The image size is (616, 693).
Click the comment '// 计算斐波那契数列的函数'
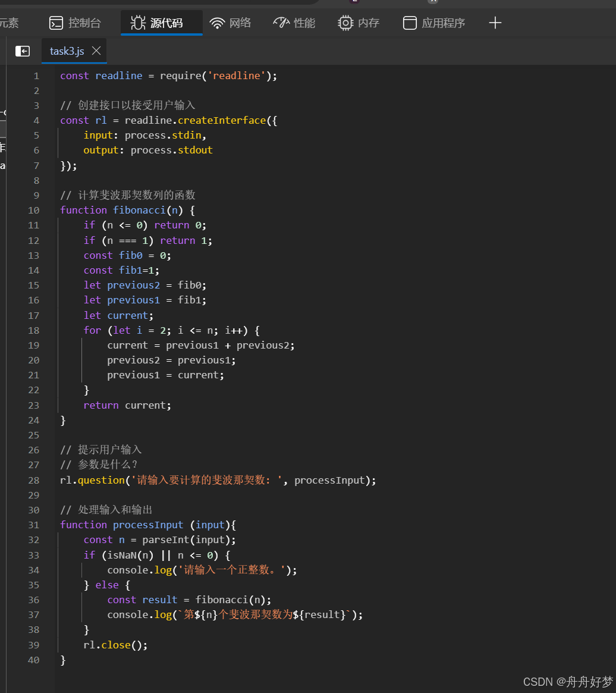(128, 195)
